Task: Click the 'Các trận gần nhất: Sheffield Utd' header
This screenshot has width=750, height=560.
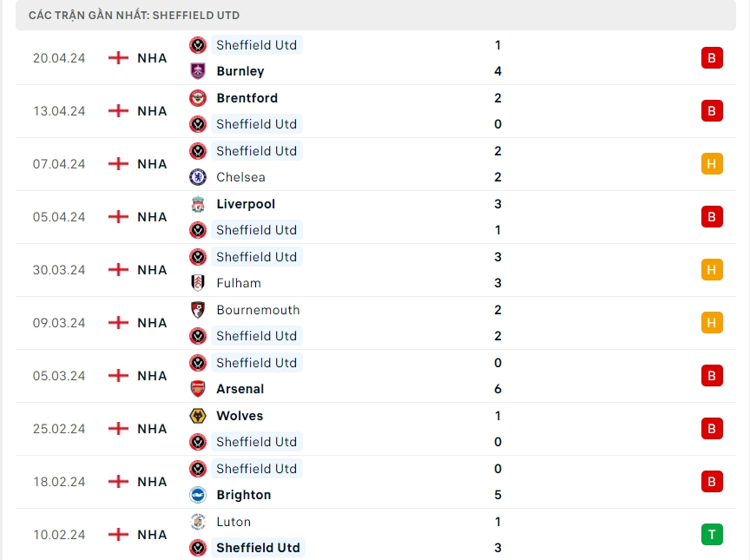Action: pyautogui.click(x=135, y=16)
